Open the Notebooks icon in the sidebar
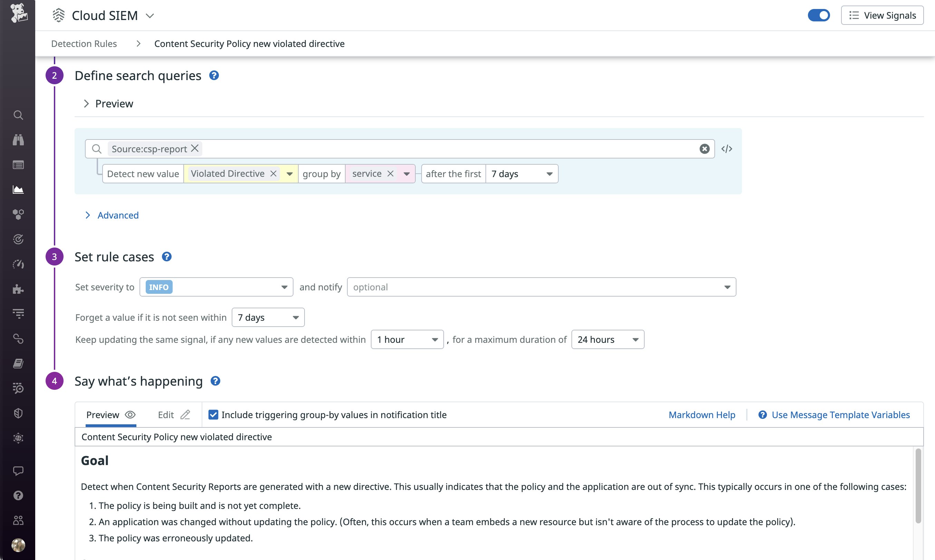Screen dimensions: 935x560 [x=18, y=364]
